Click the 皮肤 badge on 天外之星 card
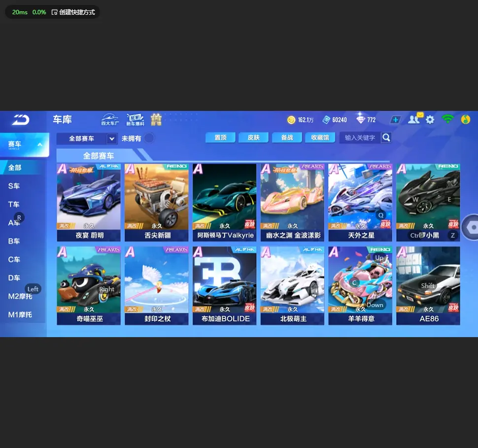 [385, 224]
